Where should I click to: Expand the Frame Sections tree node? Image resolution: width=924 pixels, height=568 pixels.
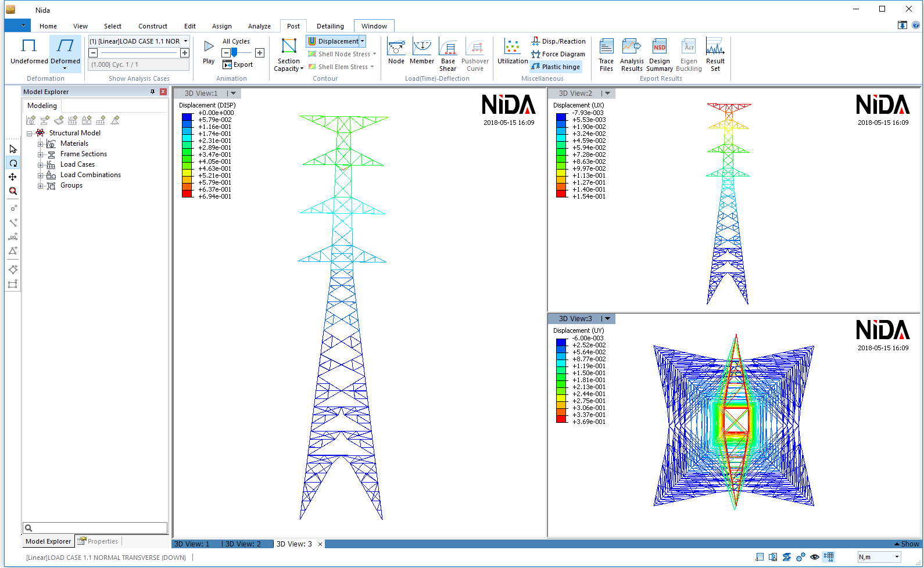coord(40,154)
